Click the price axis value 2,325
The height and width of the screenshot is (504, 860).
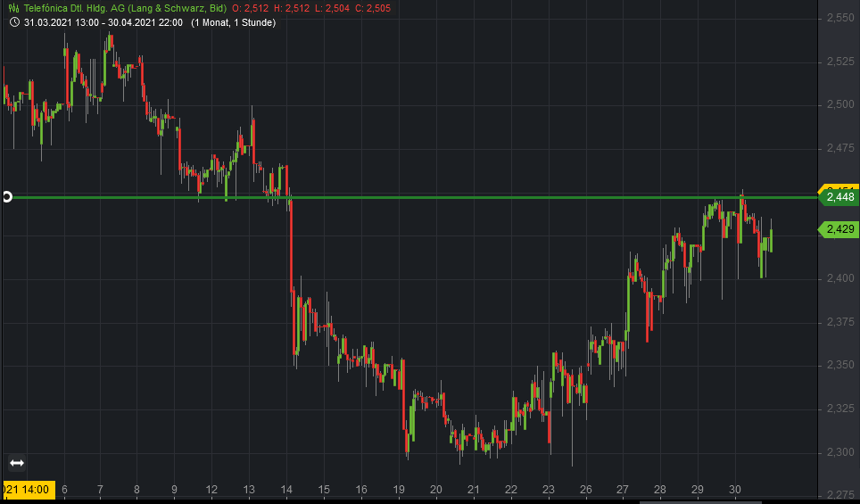tap(840, 409)
